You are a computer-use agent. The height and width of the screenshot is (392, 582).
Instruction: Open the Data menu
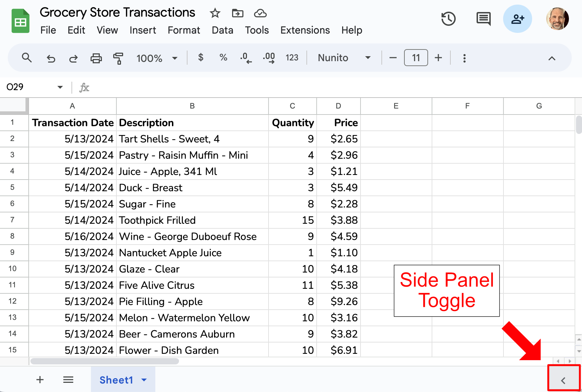tap(222, 30)
